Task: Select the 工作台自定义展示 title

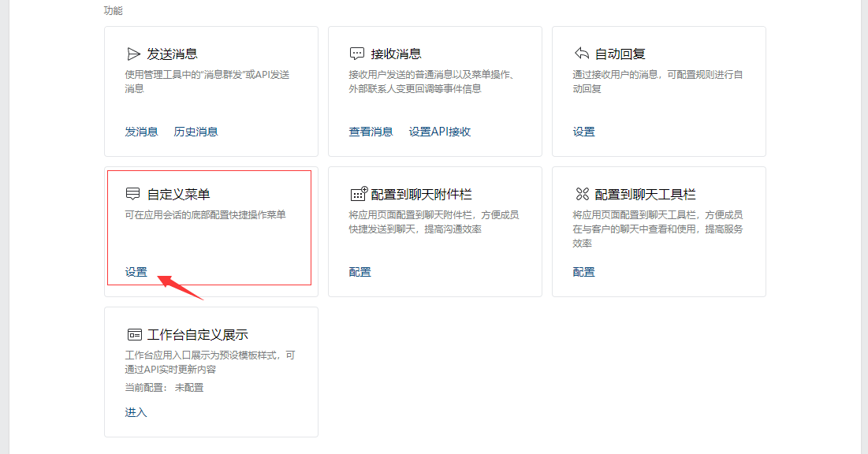Action: pos(198,334)
